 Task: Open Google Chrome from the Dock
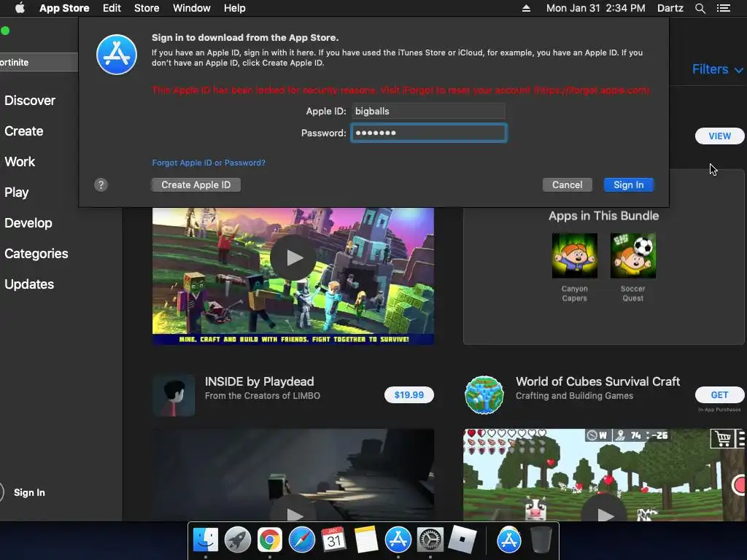(270, 540)
